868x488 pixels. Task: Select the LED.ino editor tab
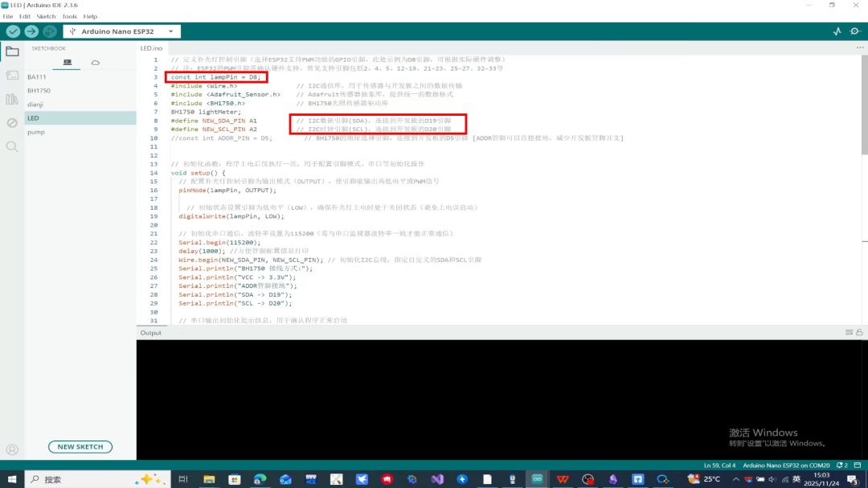151,48
